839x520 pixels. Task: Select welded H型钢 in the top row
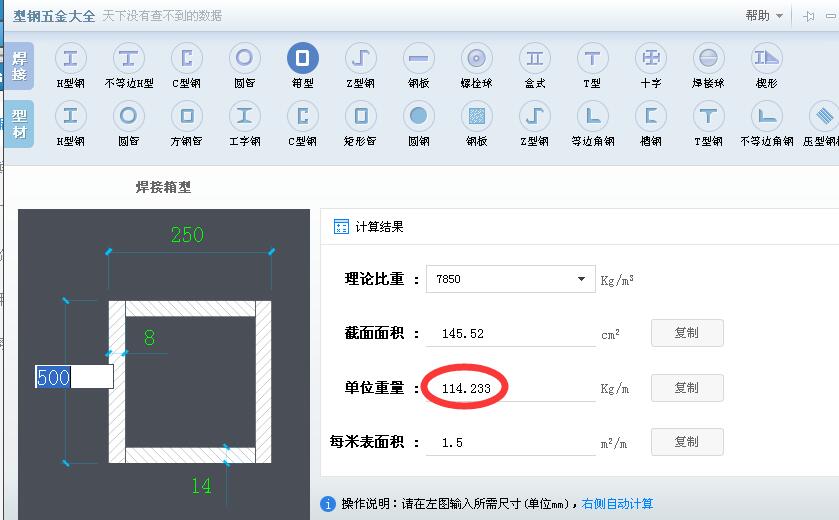pyautogui.click(x=71, y=66)
